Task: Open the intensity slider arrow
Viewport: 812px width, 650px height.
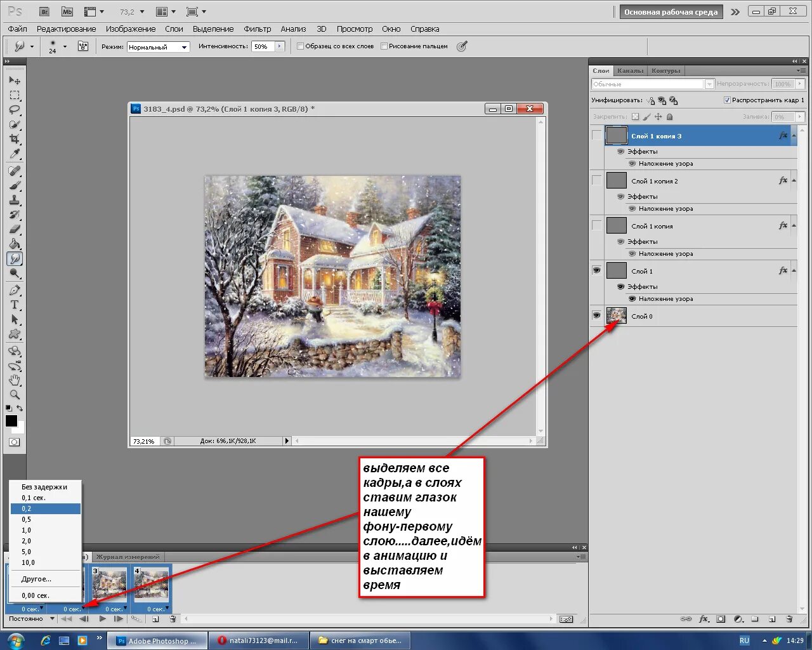Action: pos(280,46)
